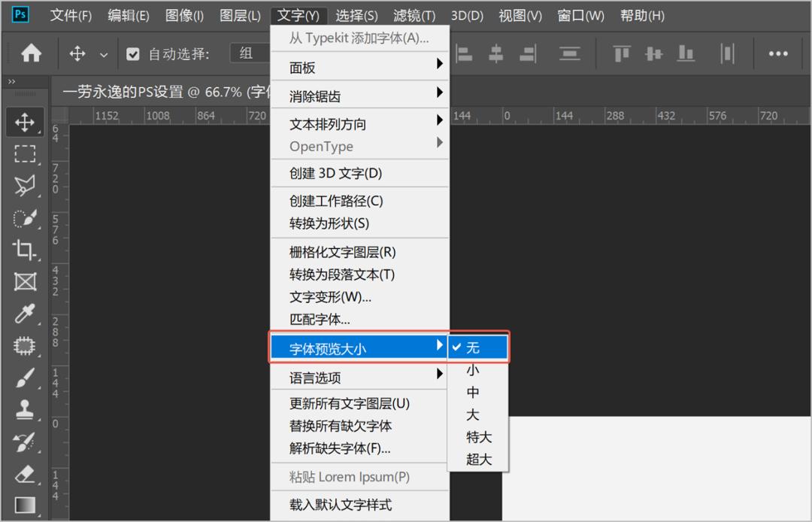
Task: Select the Move tool
Action: tap(25, 122)
